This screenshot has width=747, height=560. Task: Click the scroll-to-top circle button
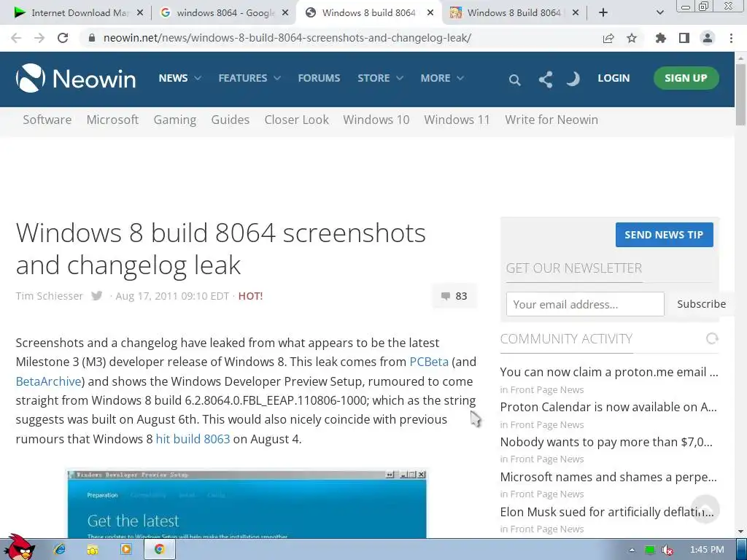point(705,508)
